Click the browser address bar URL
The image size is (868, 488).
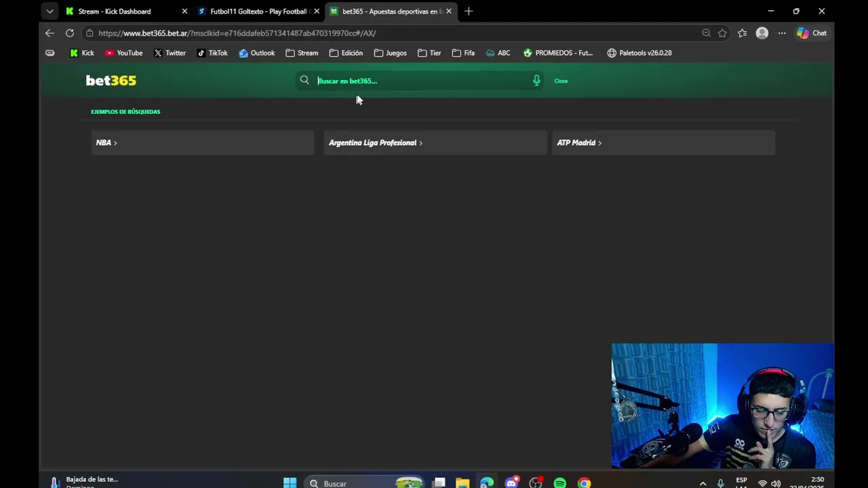click(237, 33)
